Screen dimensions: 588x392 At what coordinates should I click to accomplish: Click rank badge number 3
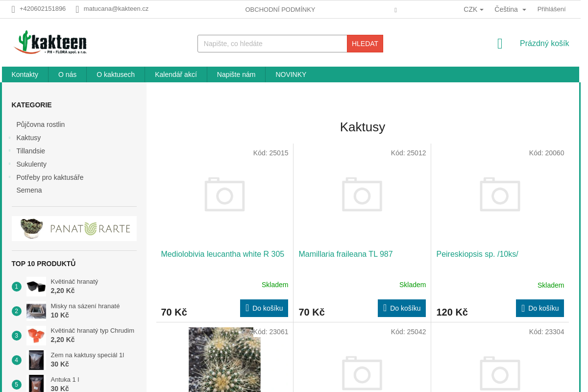point(17,336)
